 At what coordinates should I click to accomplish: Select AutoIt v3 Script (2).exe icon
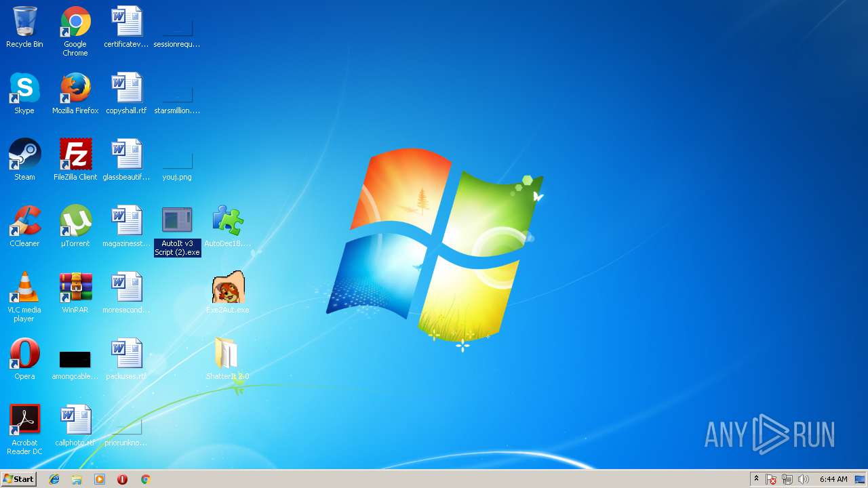click(177, 231)
